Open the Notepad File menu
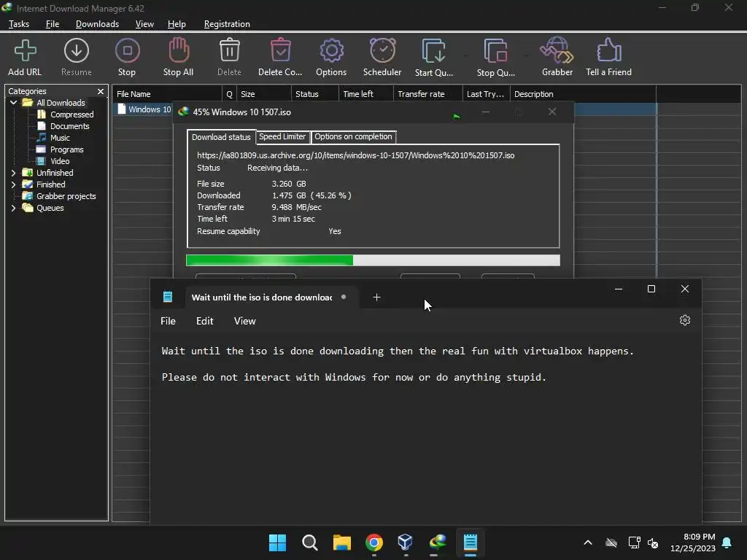This screenshot has width=747, height=560. 168,321
